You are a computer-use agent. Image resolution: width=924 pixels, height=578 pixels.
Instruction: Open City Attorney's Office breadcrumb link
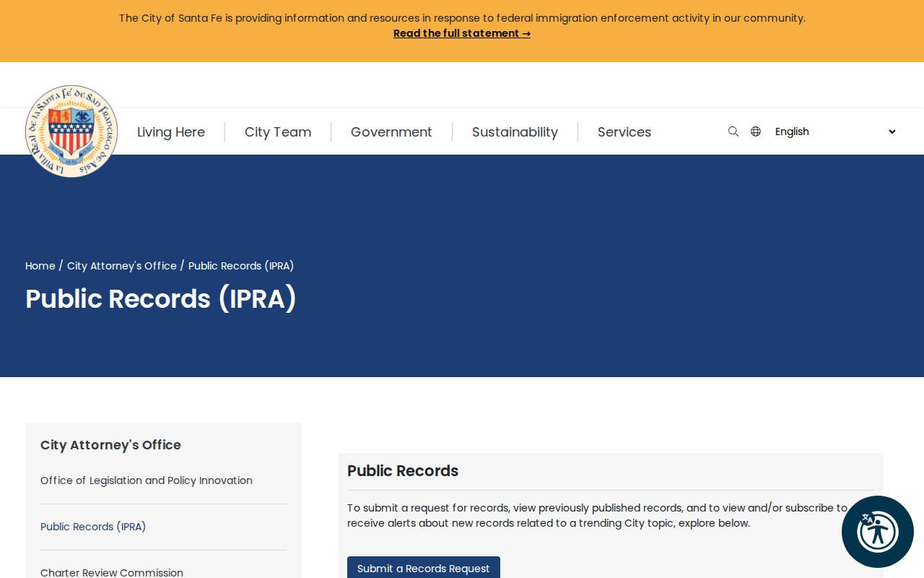[x=122, y=266]
